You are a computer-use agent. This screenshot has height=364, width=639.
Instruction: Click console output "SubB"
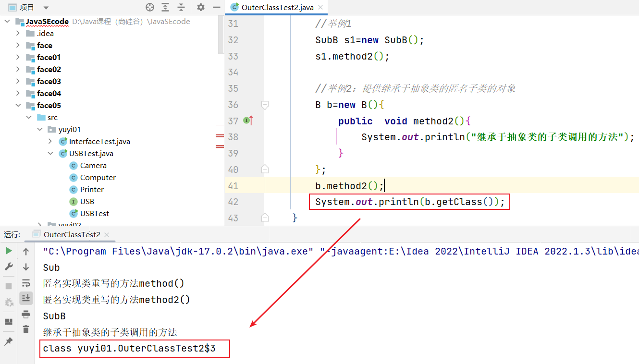tap(54, 316)
